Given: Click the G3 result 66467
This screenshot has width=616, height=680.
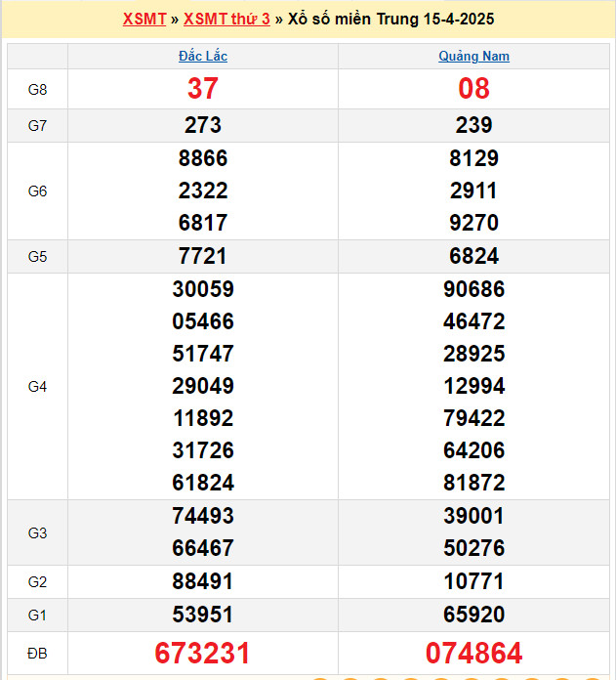Looking at the screenshot, I should 203,548.
